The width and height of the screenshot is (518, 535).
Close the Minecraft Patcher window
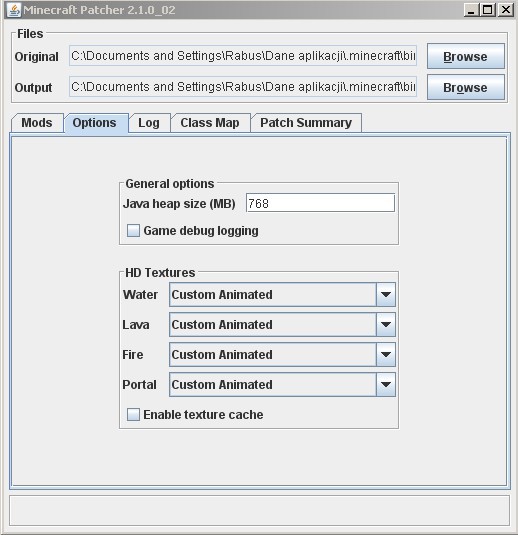505,10
